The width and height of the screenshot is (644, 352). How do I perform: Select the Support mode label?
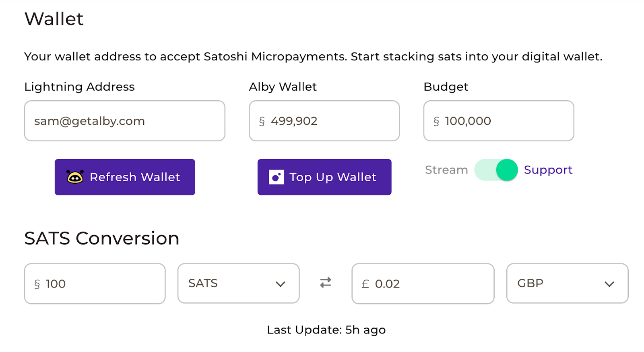click(548, 170)
